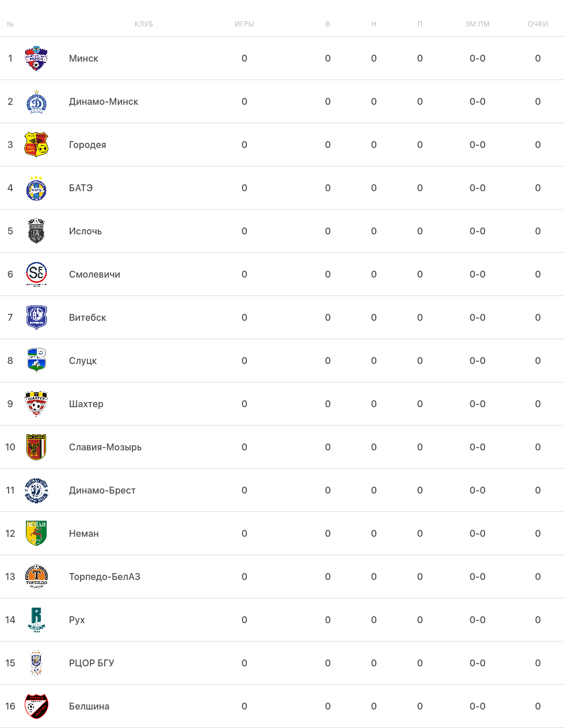564x728 pixels.
Task: Sort table by ОЧКИ column header
Action: 538,24
